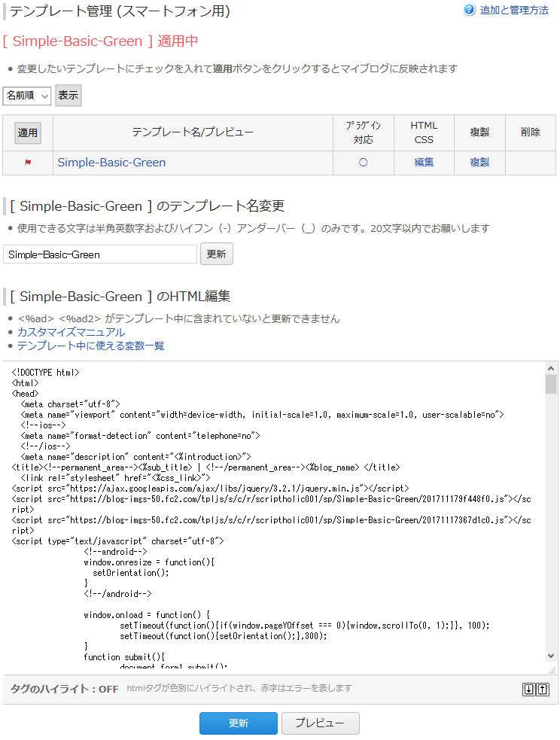Image resolution: width=560 pixels, height=740 pixels.
Task: Open the カスタマイズマニュアル link
Action: coord(72,332)
